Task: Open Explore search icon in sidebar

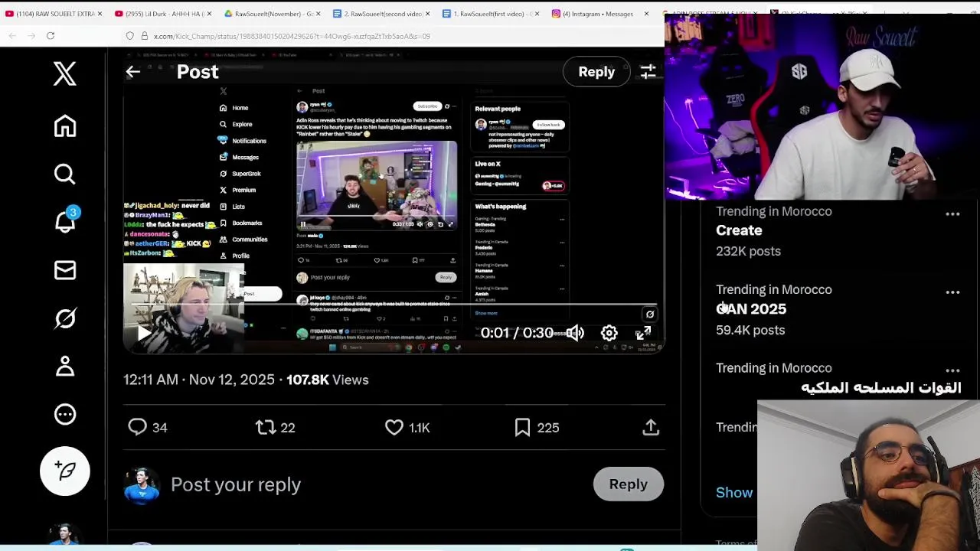Action: [65, 174]
